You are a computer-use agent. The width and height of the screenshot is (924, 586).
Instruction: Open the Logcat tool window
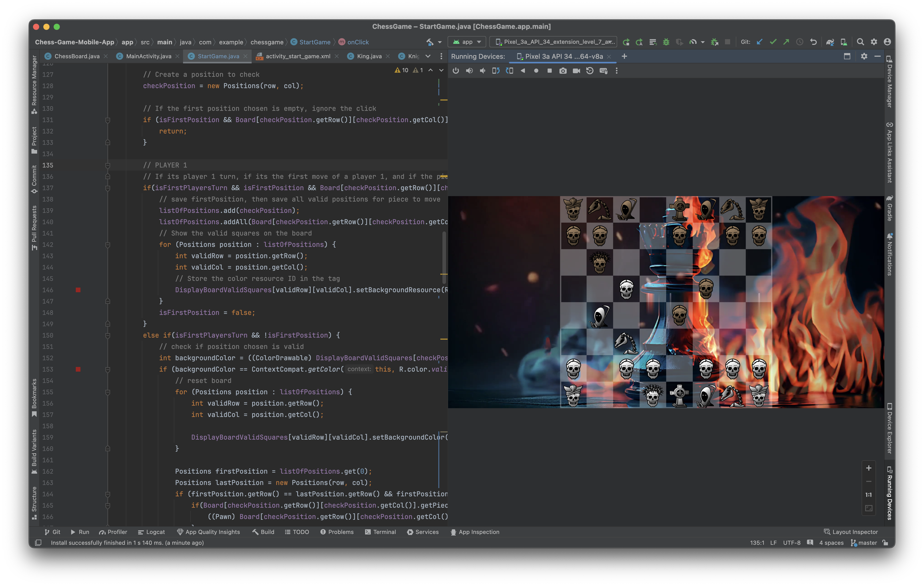tap(151, 532)
